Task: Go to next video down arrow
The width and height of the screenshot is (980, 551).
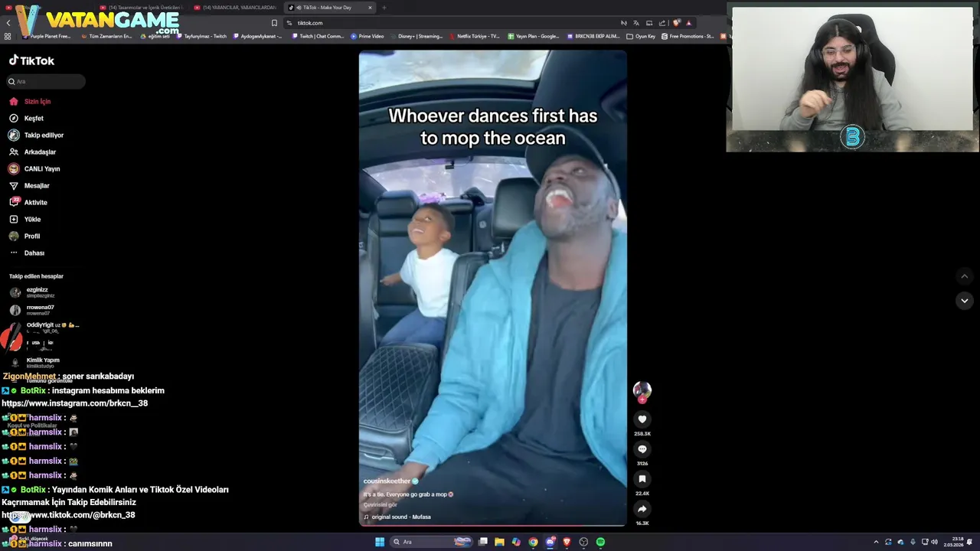Action: [x=965, y=301]
